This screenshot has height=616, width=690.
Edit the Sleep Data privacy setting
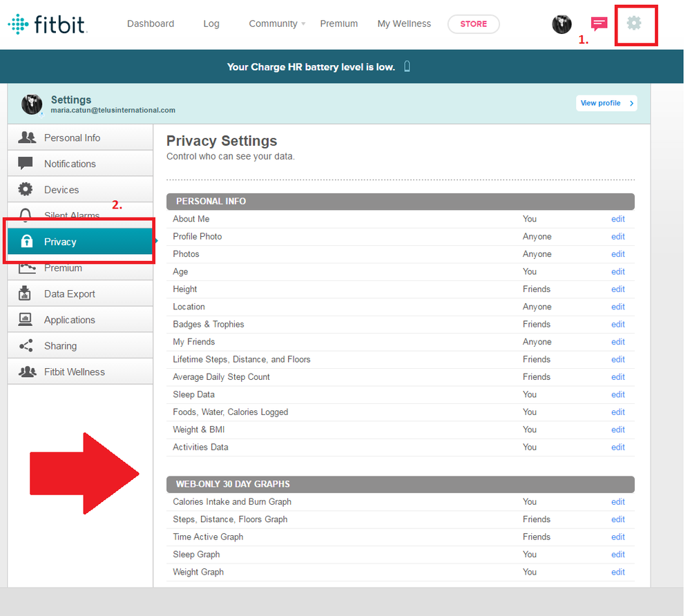(x=618, y=395)
